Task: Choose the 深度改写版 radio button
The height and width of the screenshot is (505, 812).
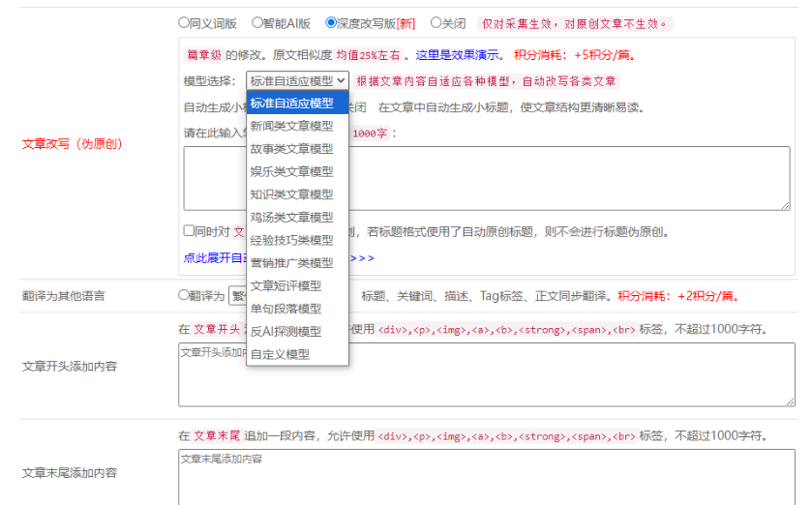Action: click(332, 22)
